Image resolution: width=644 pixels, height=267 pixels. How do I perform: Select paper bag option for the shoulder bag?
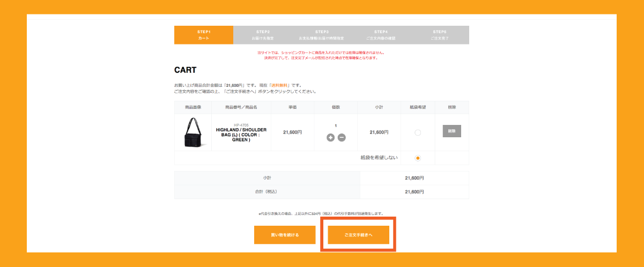418,132
